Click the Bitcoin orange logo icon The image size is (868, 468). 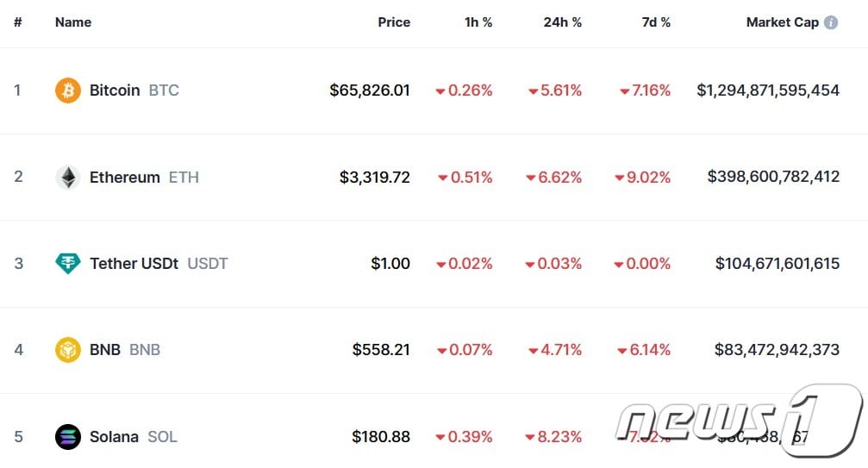[68, 90]
